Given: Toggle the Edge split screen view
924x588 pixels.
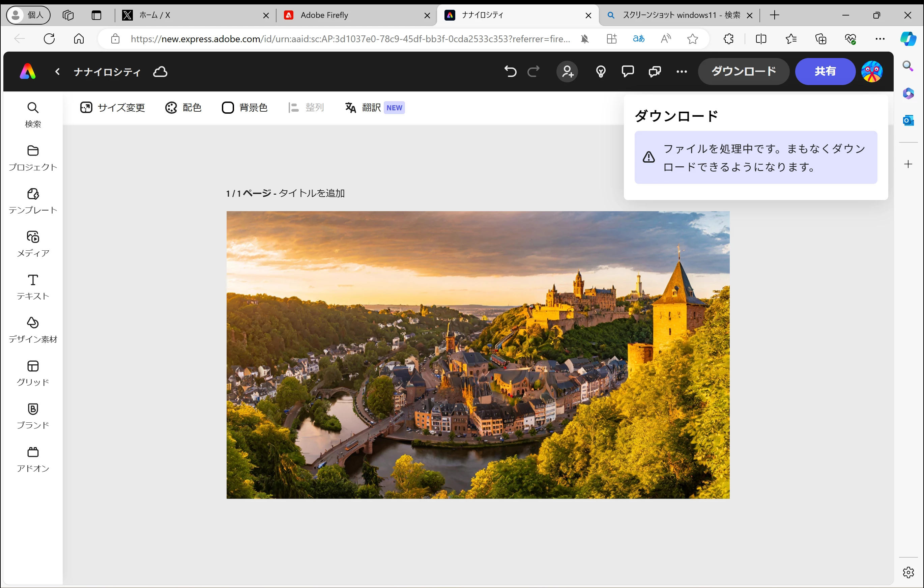Looking at the screenshot, I should tap(760, 39).
